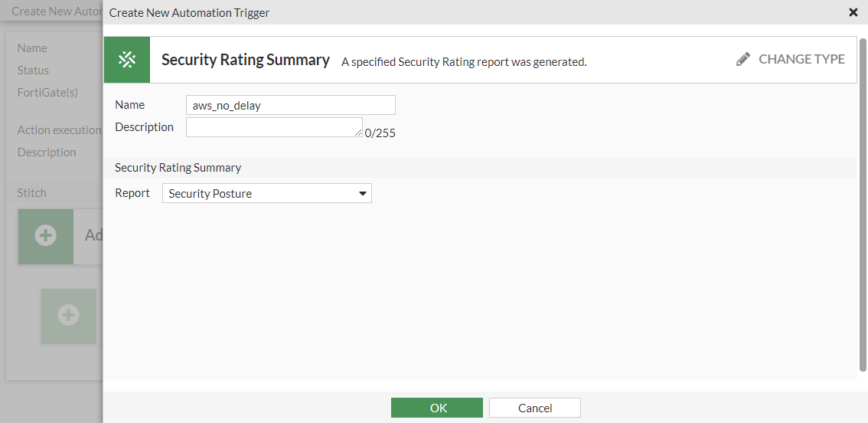Cancel the new automation trigger
Image resolution: width=868 pixels, height=423 pixels.
tap(534, 408)
